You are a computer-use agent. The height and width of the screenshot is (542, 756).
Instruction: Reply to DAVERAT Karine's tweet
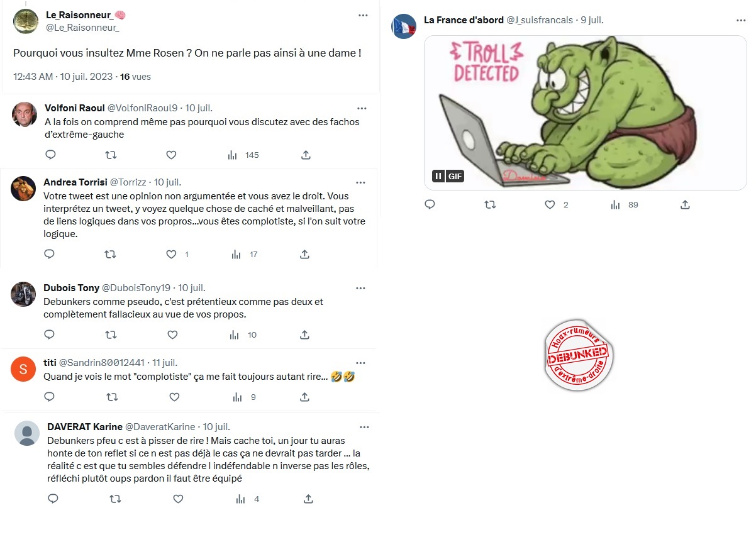click(x=53, y=499)
